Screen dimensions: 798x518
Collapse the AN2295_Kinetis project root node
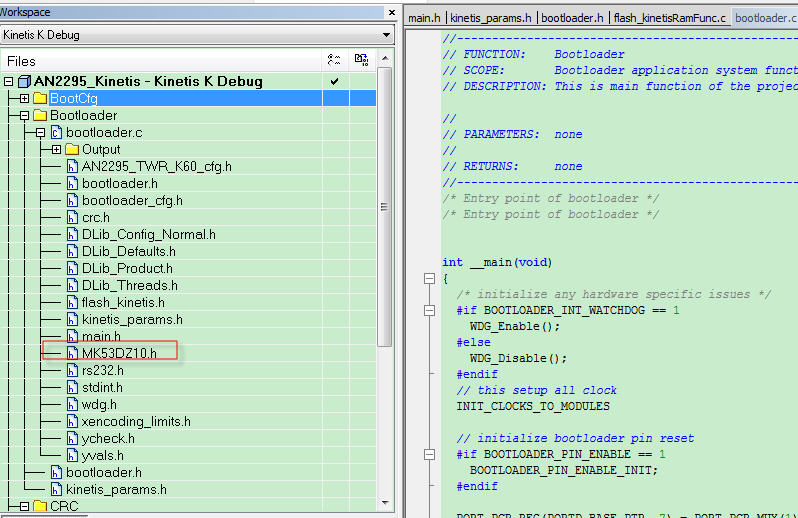[9, 81]
